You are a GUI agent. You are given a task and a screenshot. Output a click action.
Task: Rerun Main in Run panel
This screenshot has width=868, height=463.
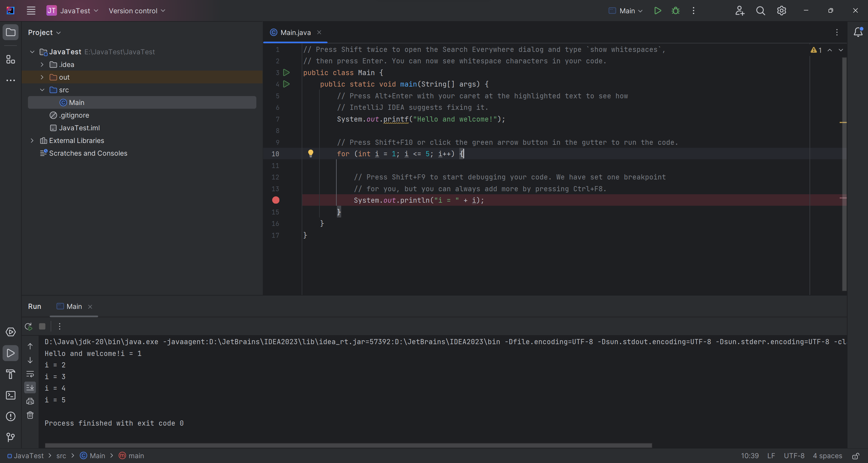click(29, 326)
